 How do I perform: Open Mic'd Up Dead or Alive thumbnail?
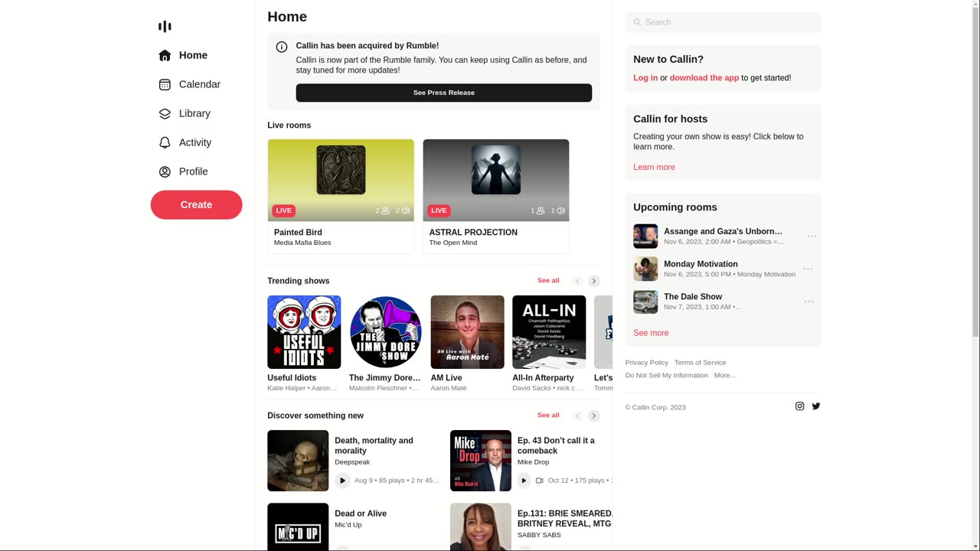click(x=298, y=527)
